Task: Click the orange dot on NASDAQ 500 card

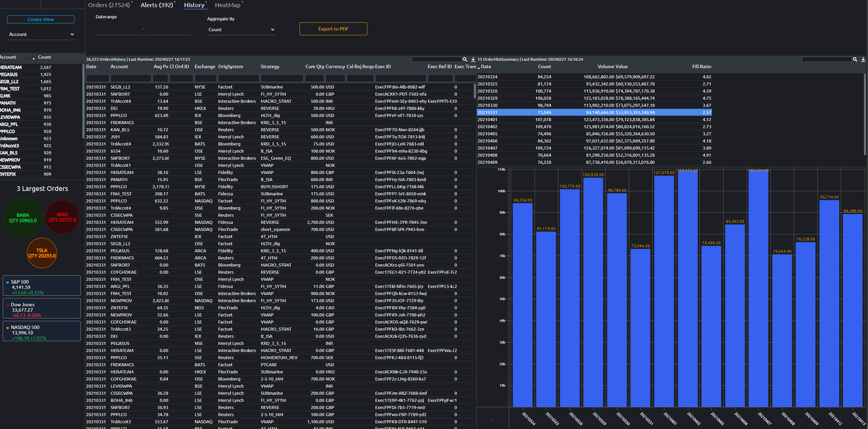Action: [7, 328]
